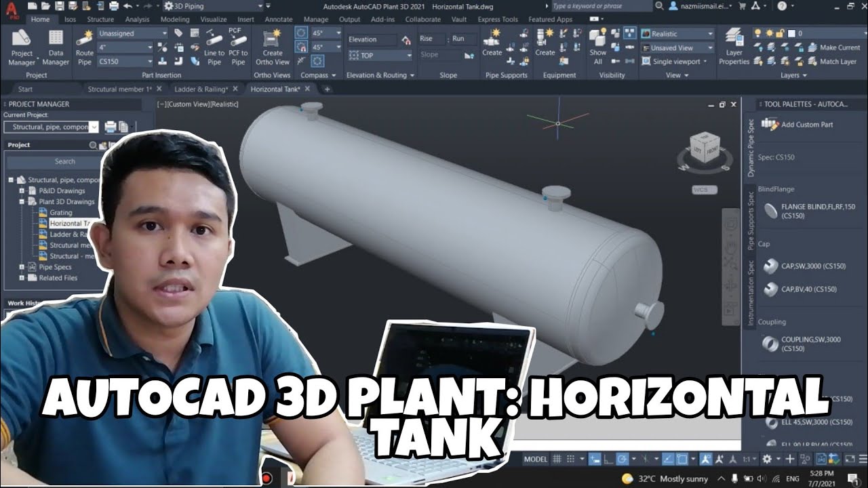Screen dimensions: 868x488
Task: Open the Single viewport dropdown
Action: (675, 62)
